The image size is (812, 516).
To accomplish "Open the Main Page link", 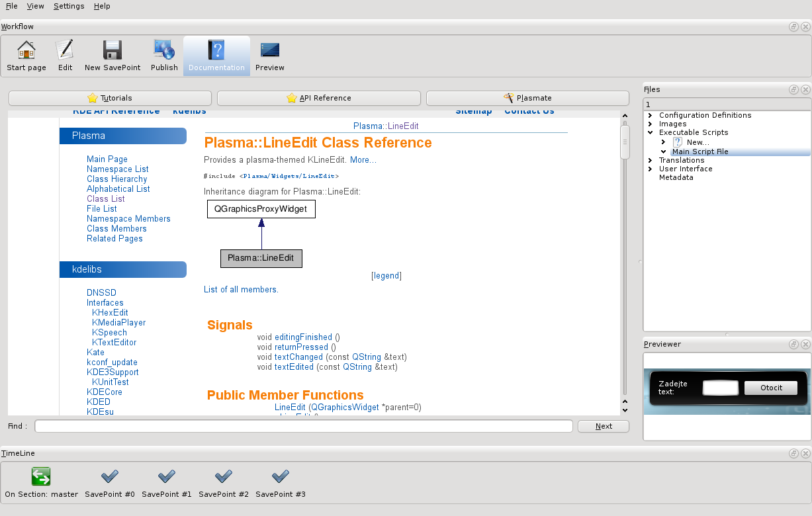I will [x=107, y=159].
